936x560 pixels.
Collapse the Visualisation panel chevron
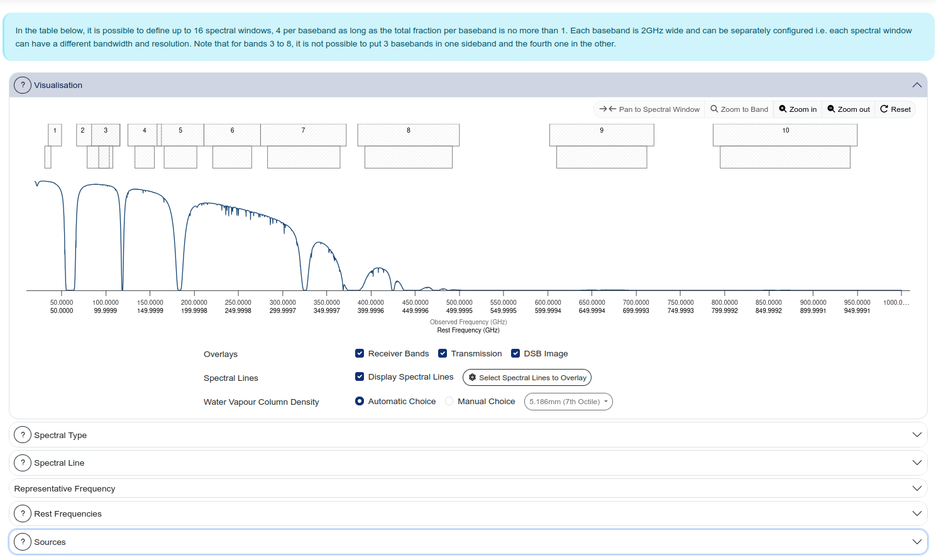click(917, 85)
